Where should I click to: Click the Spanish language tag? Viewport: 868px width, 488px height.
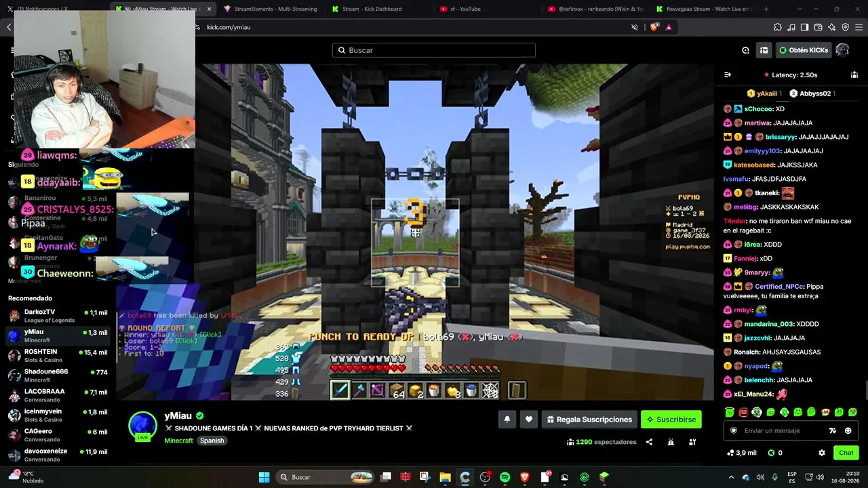coord(212,441)
